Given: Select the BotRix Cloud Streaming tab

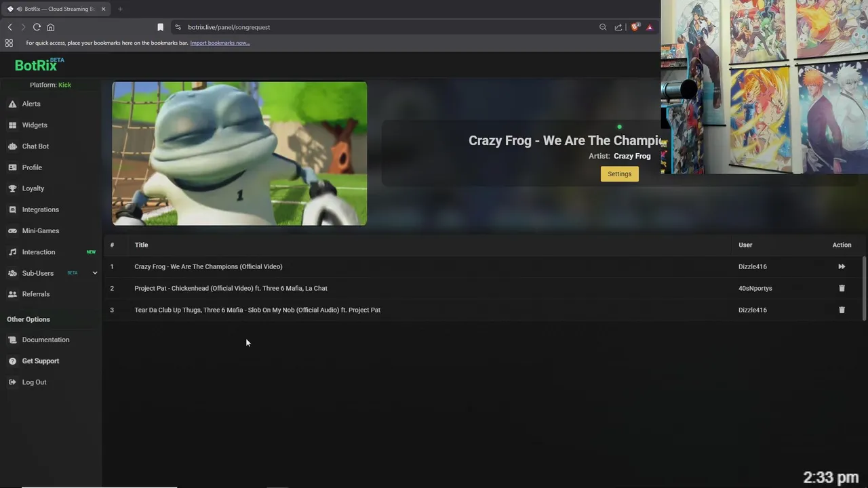Looking at the screenshot, I should [57, 9].
